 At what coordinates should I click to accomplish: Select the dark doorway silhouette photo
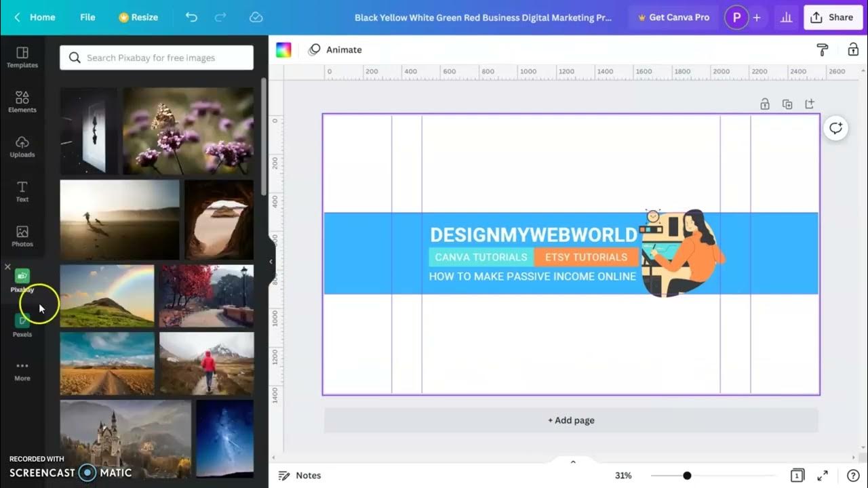[89, 131]
